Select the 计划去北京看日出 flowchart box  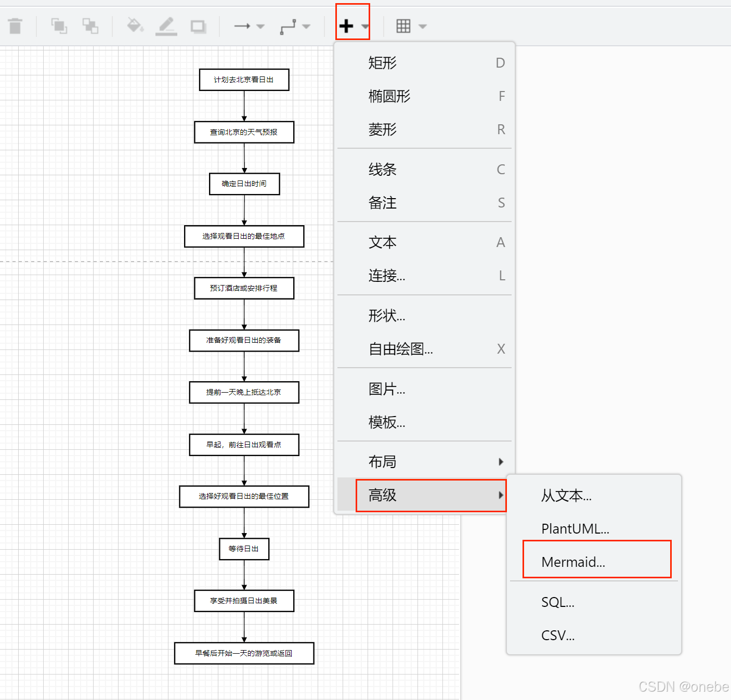244,80
